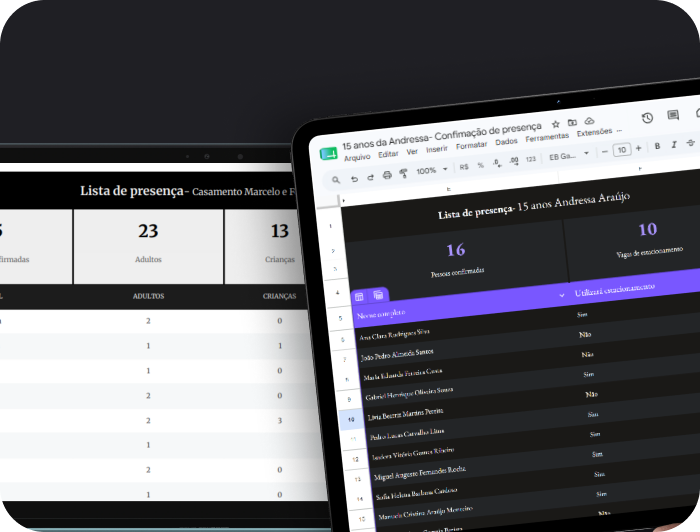
Task: Select row header 12 in the sheet
Action: (x=355, y=460)
